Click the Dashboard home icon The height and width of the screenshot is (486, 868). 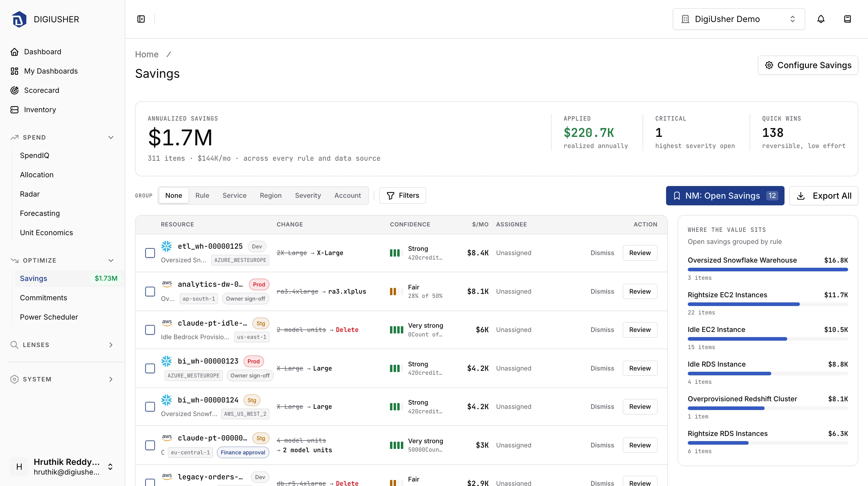tap(14, 52)
